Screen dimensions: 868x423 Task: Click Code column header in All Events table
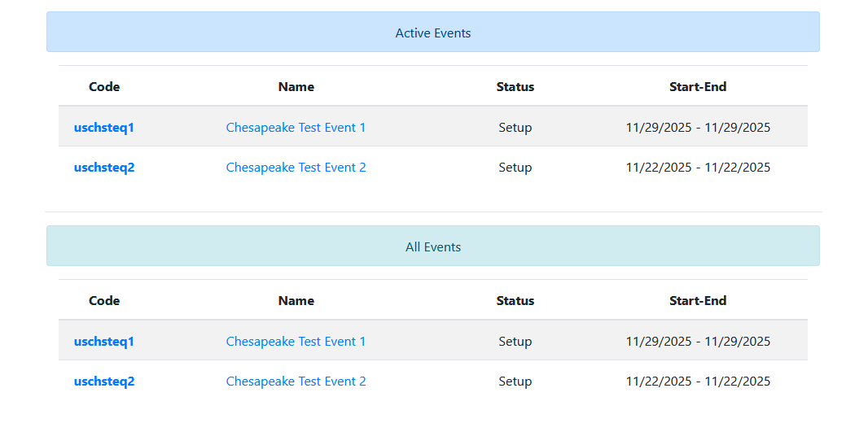pyautogui.click(x=104, y=301)
